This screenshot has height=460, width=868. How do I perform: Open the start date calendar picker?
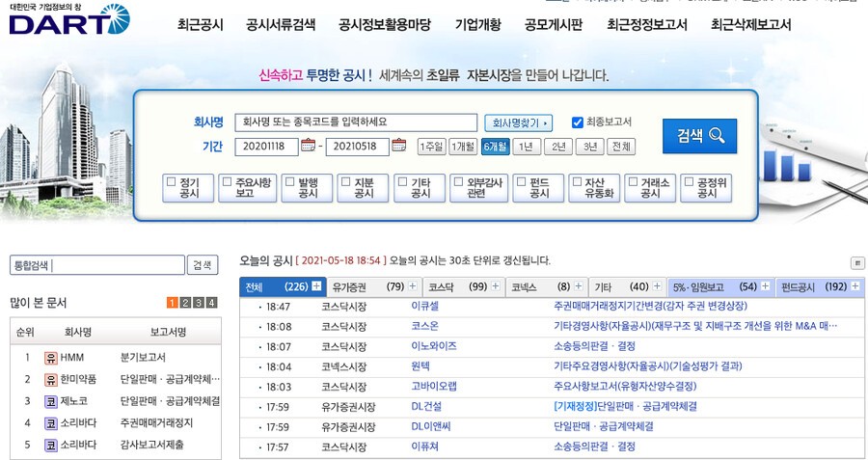(x=309, y=146)
